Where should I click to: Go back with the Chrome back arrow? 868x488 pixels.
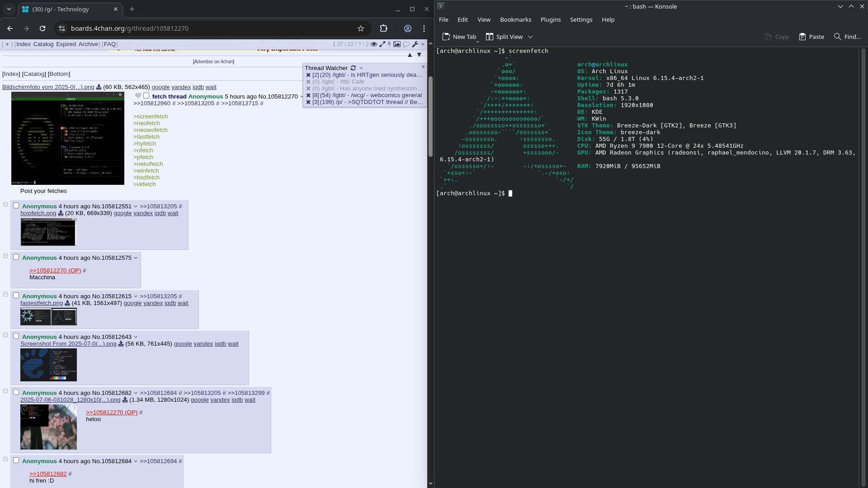[10, 28]
